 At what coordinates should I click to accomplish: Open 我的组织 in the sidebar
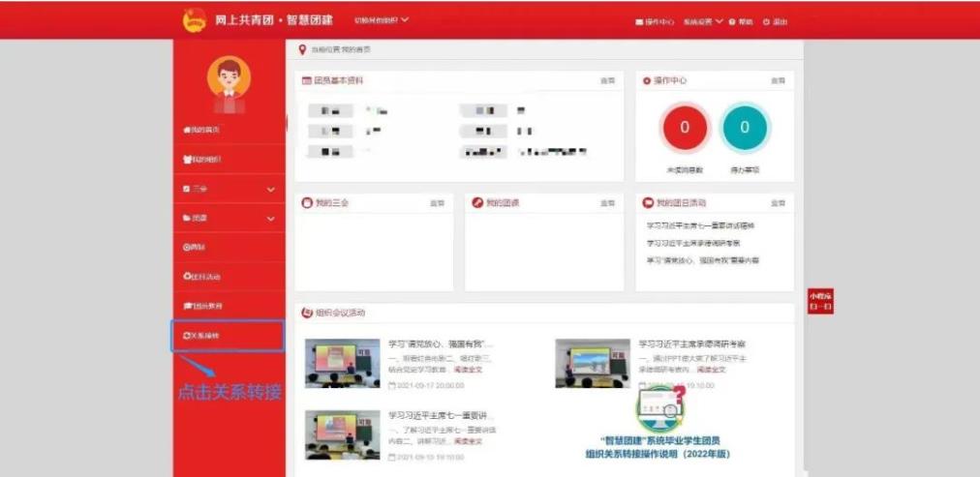pyautogui.click(x=201, y=160)
